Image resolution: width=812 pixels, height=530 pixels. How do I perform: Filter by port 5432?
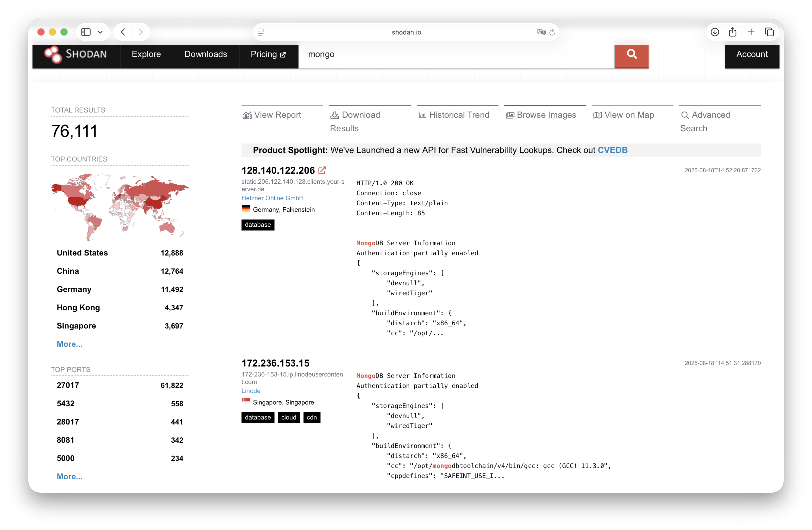point(120,403)
